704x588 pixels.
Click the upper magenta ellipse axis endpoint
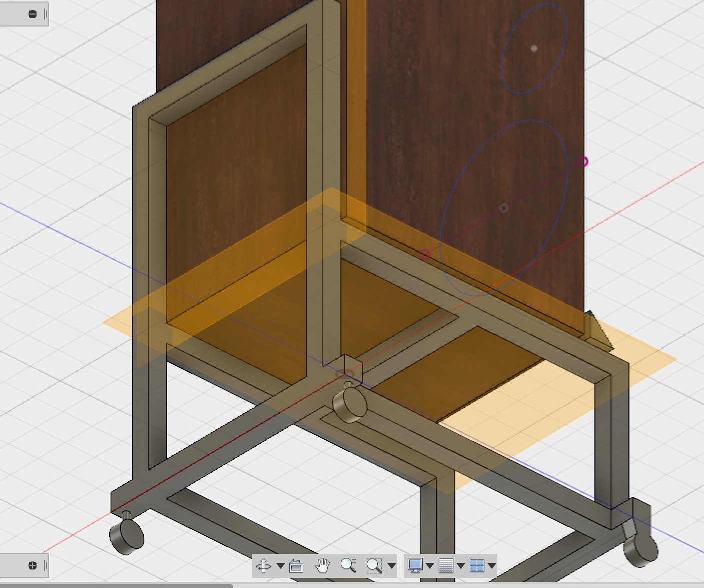583,161
